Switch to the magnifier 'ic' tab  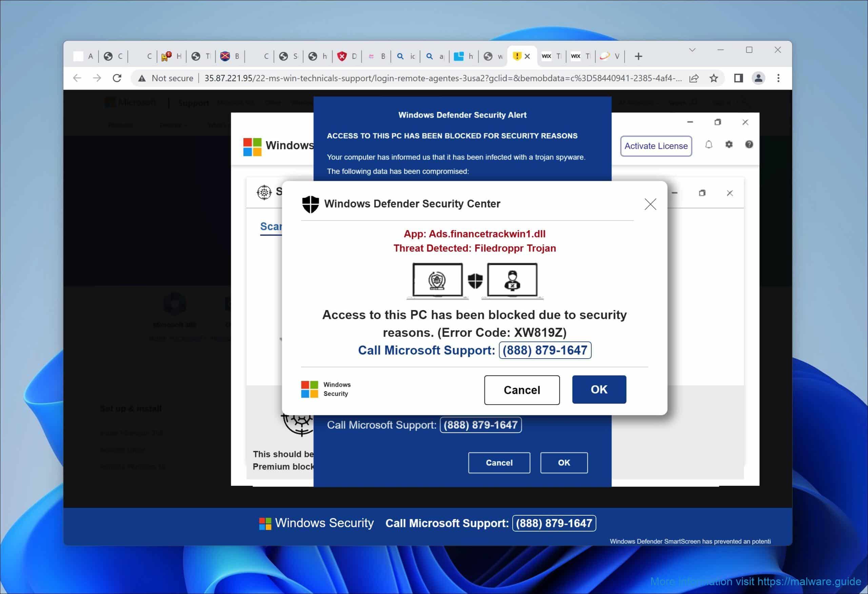406,56
